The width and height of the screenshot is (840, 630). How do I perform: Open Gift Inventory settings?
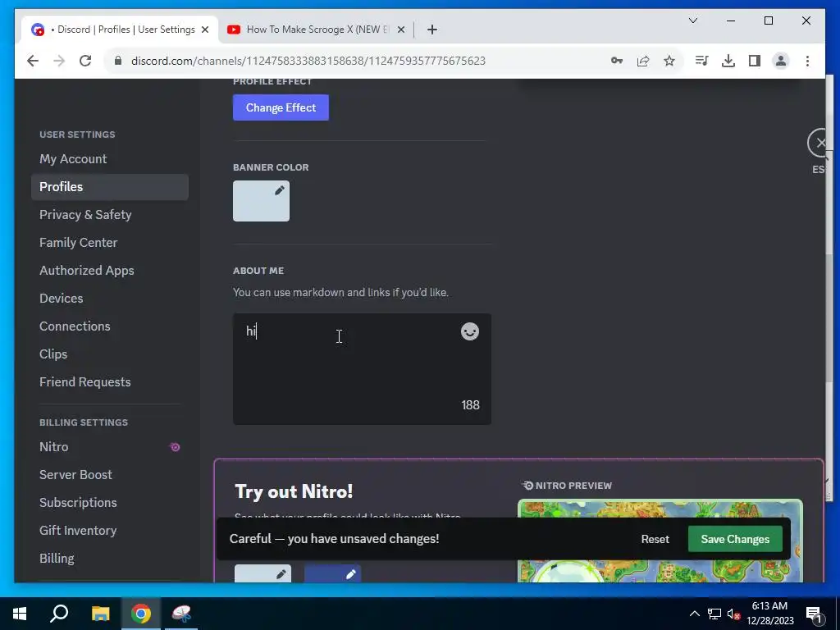pos(110,531)
